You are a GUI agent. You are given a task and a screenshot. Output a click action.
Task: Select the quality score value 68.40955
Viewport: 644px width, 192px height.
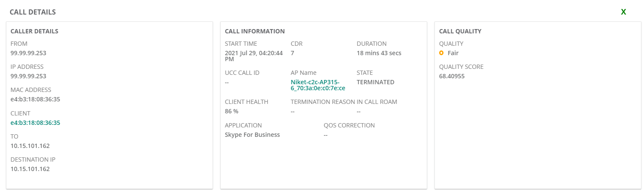(x=452, y=76)
